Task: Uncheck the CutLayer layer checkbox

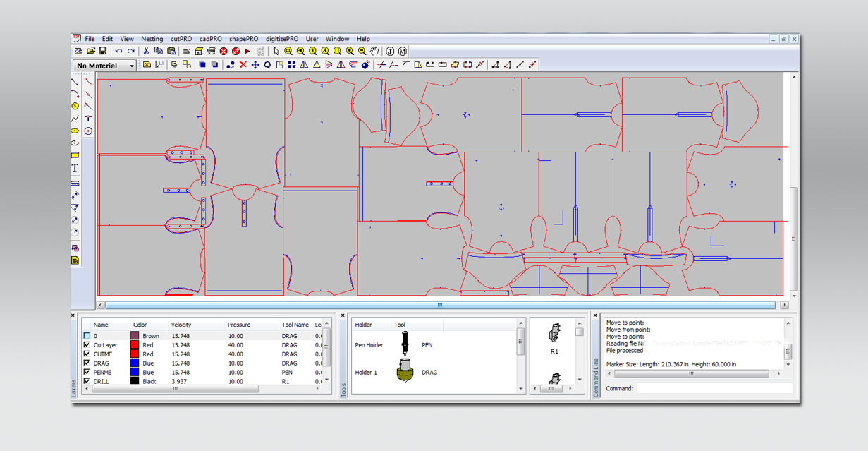Action: pyautogui.click(x=87, y=345)
